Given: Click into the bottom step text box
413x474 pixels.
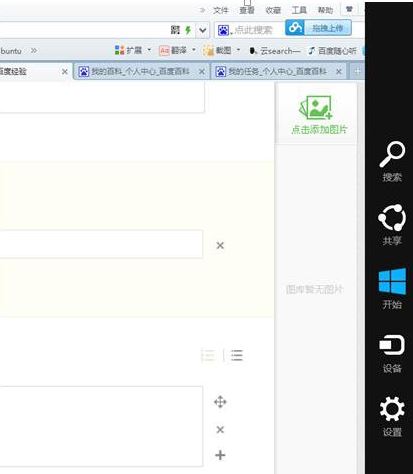Looking at the screenshot, I should pos(101,427).
